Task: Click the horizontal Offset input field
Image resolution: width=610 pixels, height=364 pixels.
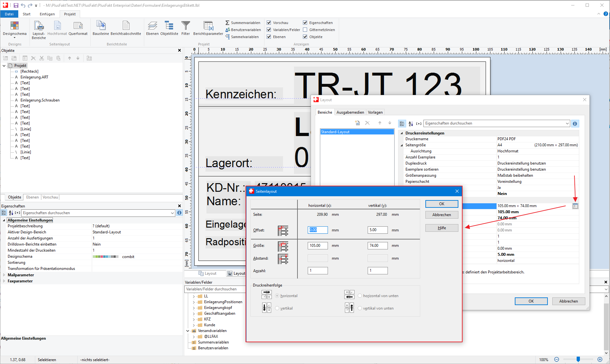Action: point(318,230)
